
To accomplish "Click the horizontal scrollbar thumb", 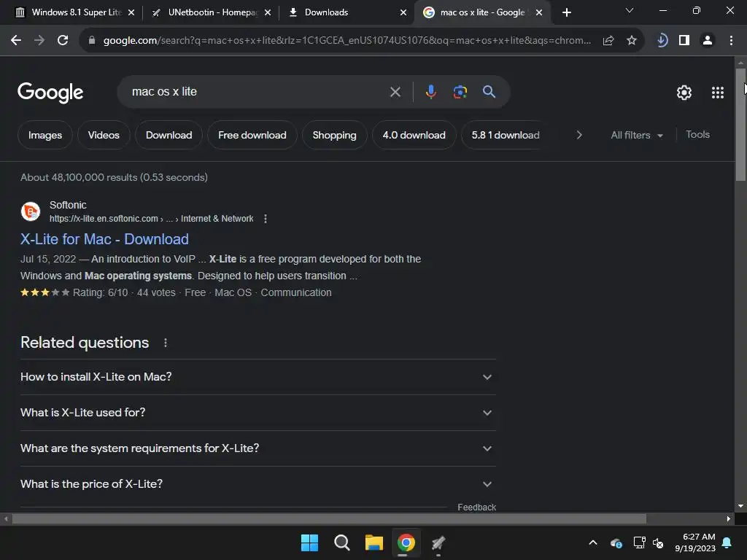I will [x=329, y=518].
